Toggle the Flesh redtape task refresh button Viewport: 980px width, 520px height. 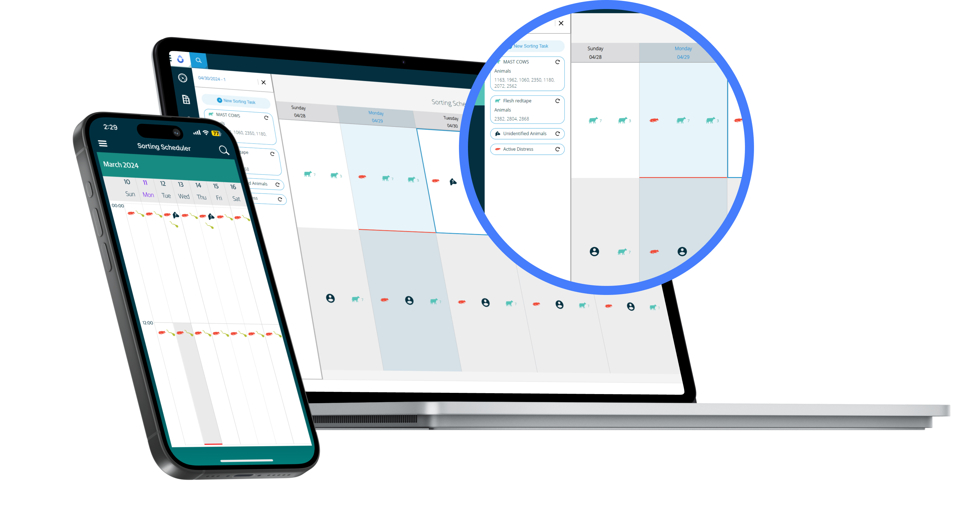tap(558, 101)
